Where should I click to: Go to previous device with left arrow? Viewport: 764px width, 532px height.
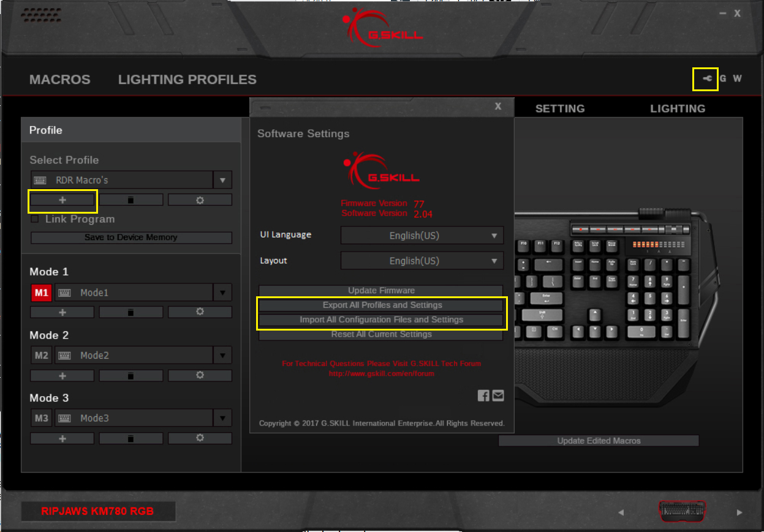(x=621, y=512)
